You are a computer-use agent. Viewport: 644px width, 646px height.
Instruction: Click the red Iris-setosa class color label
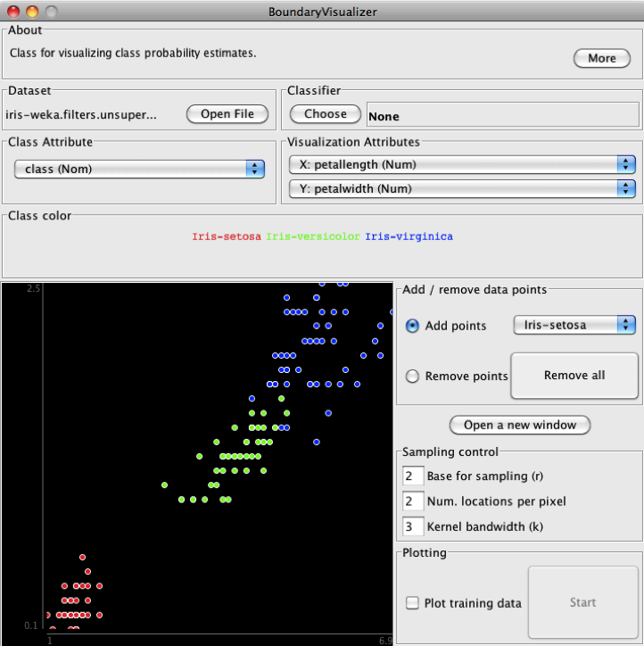(x=227, y=237)
